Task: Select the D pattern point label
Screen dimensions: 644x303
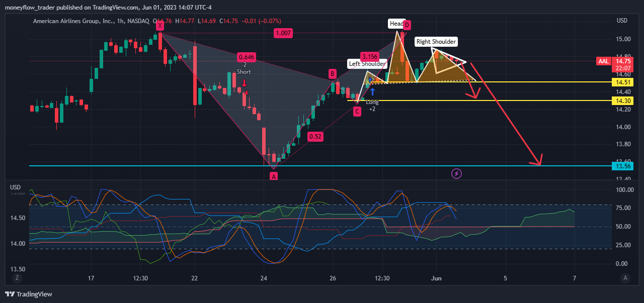Action: (x=407, y=25)
